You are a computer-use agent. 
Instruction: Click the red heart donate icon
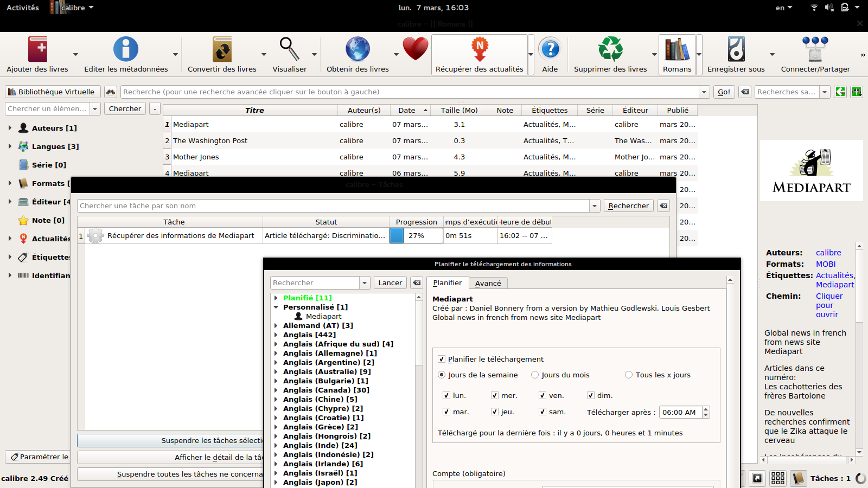[x=416, y=49]
